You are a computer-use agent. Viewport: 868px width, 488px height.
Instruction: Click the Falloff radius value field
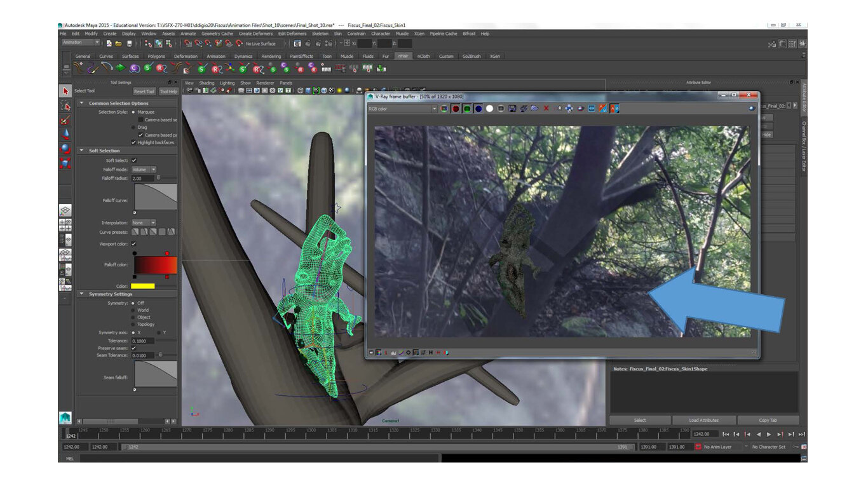coord(143,179)
